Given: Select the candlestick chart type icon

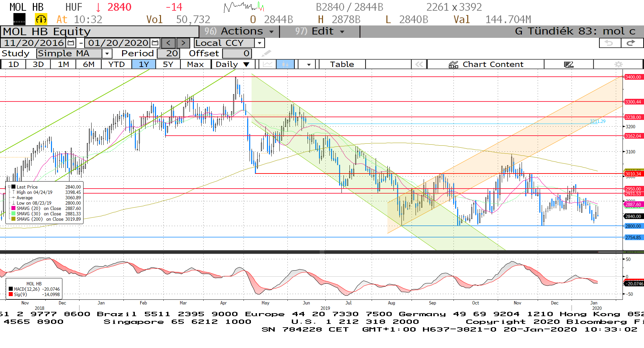Looking at the screenshot, I should point(285,64).
